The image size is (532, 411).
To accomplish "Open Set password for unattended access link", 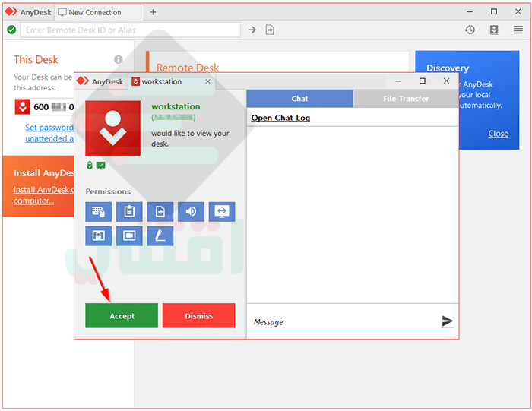I will pos(49,133).
